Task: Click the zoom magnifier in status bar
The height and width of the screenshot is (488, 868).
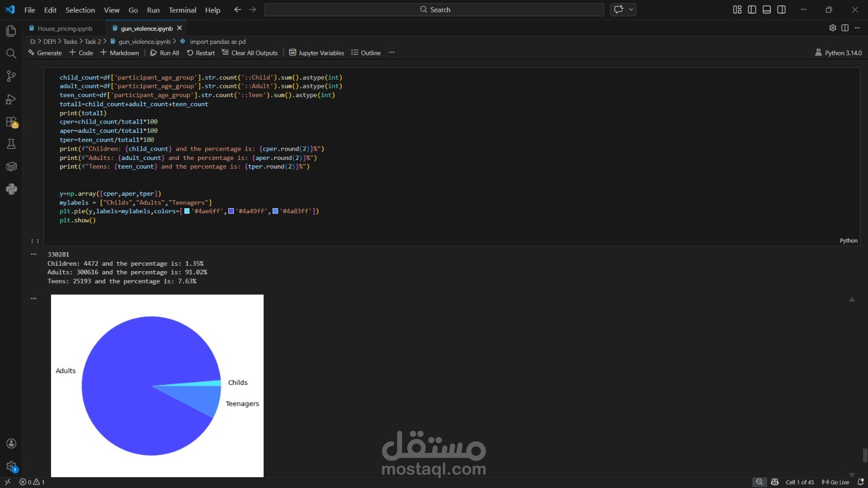Action: [759, 482]
